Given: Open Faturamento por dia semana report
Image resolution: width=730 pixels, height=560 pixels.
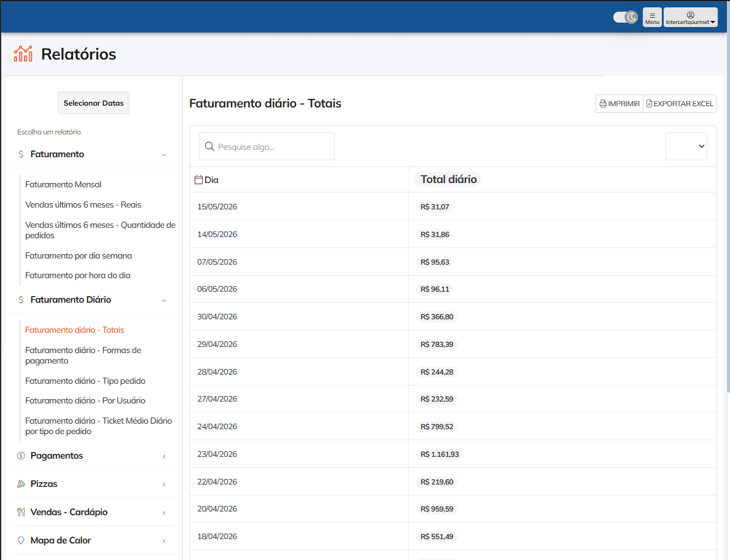Looking at the screenshot, I should point(78,255).
